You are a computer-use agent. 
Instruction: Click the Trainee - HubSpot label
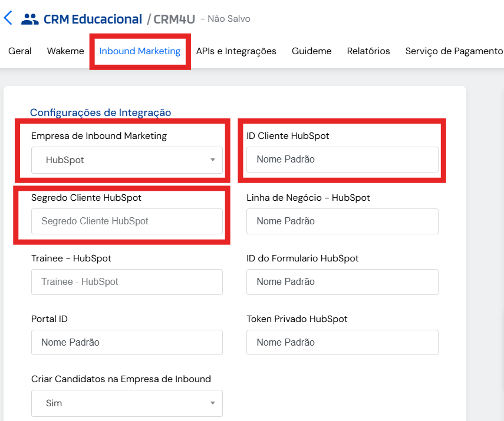pyautogui.click(x=71, y=258)
